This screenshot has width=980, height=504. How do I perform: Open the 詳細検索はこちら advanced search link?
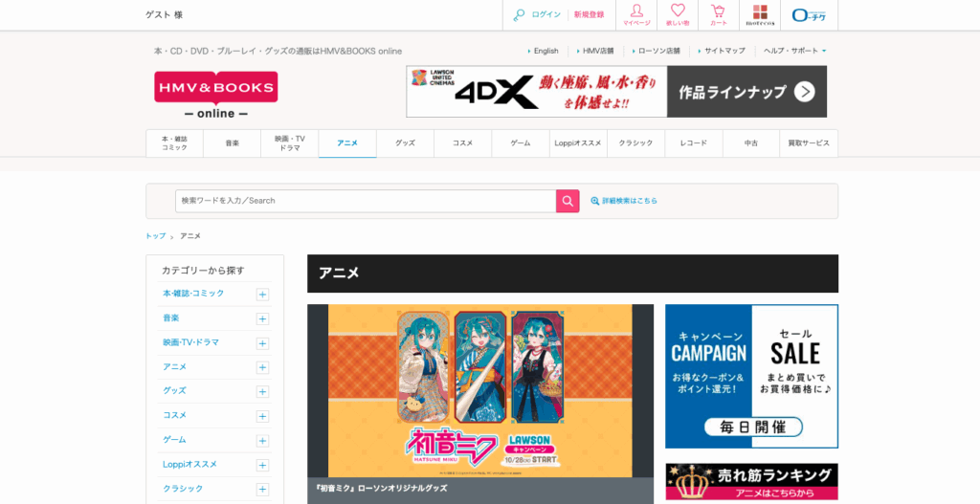(624, 201)
